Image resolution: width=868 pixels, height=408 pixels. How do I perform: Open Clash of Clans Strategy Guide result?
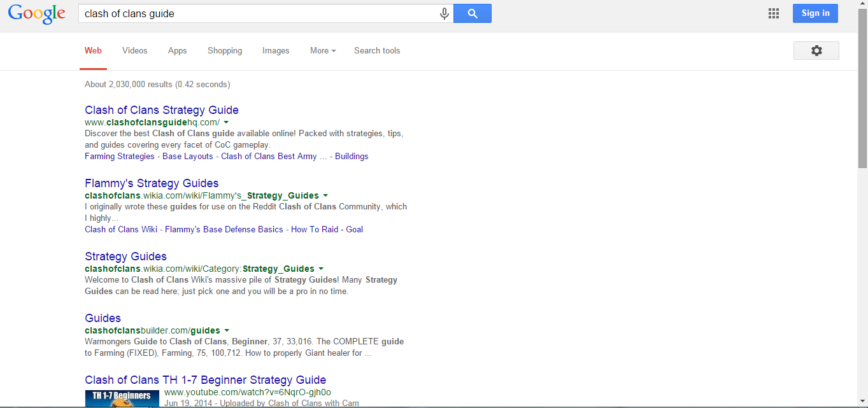[162, 110]
